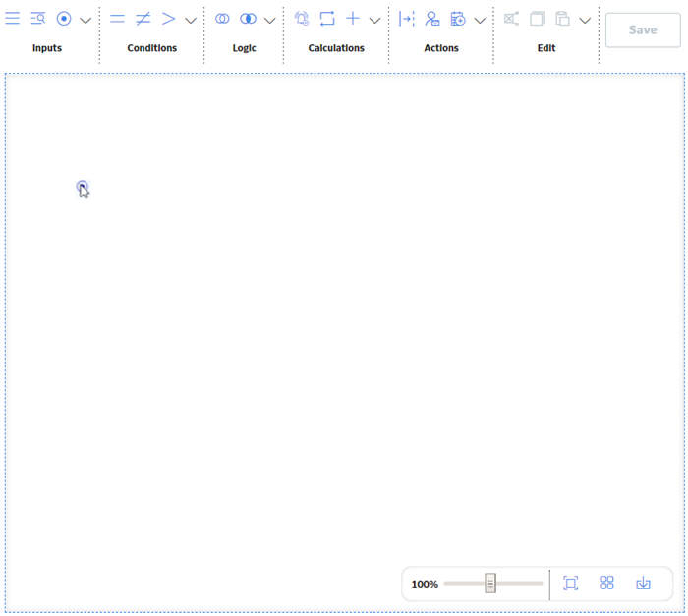
Task: Click the Inputs group label
Action: tap(47, 48)
